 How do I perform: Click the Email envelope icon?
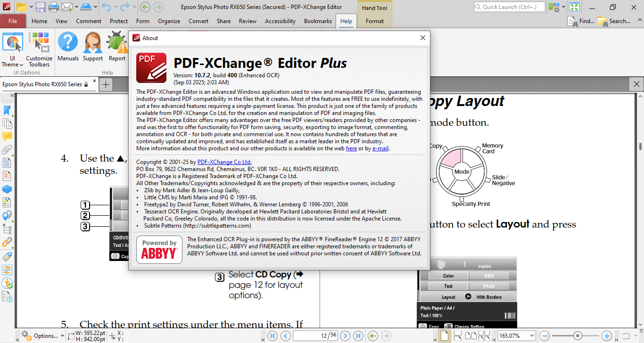click(66, 7)
